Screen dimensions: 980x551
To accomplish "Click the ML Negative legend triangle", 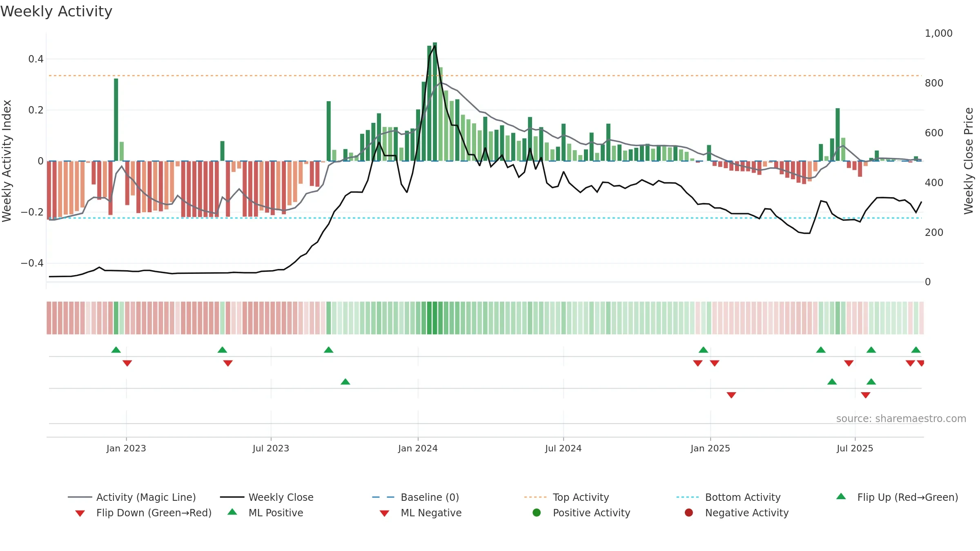I will 384,513.
